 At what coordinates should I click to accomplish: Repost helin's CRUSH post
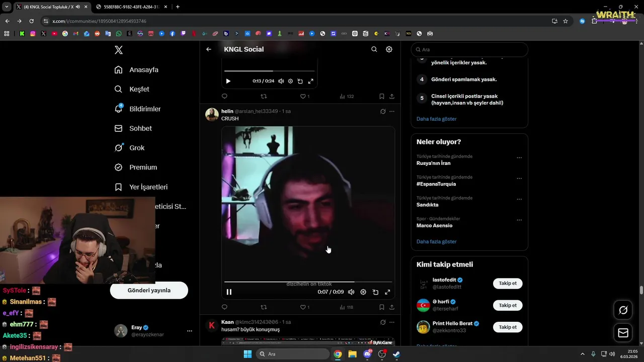pos(264,307)
